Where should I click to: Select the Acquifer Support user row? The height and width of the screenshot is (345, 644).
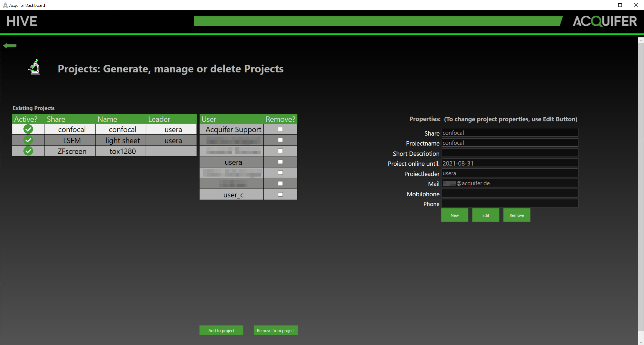[x=231, y=129]
